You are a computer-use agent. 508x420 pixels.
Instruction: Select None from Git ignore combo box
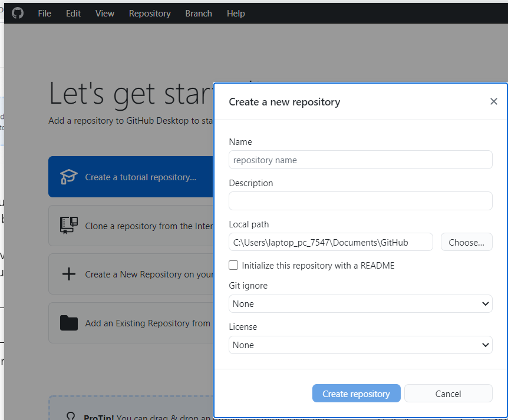tap(360, 303)
